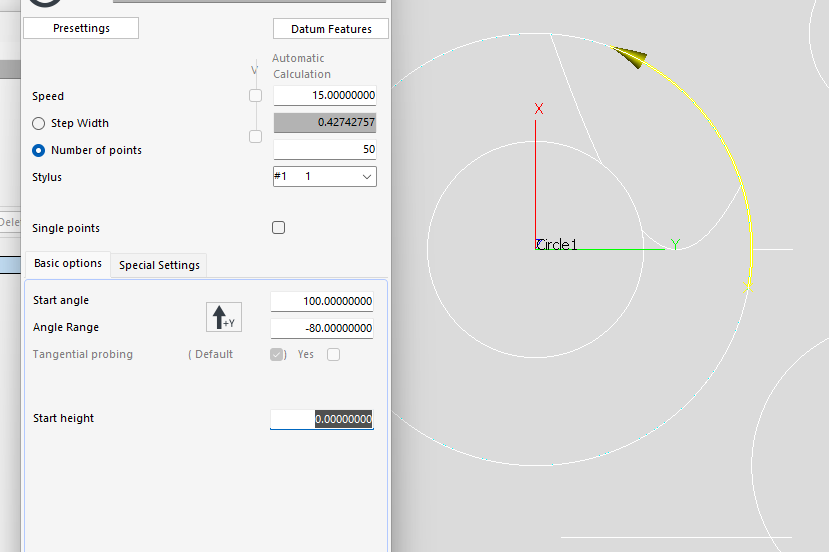Click the +Y direction arrow icon
Image resolution: width=829 pixels, height=552 pixels.
223,317
